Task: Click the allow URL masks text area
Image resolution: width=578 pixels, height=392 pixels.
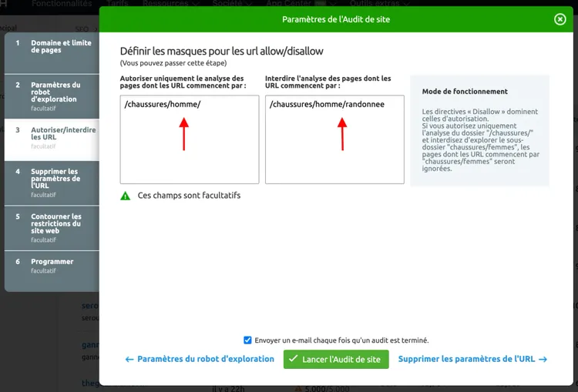Action: click(190, 139)
